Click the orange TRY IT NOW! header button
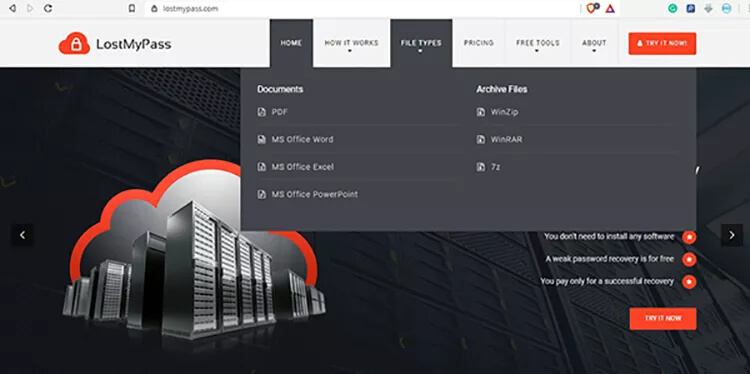 (662, 44)
